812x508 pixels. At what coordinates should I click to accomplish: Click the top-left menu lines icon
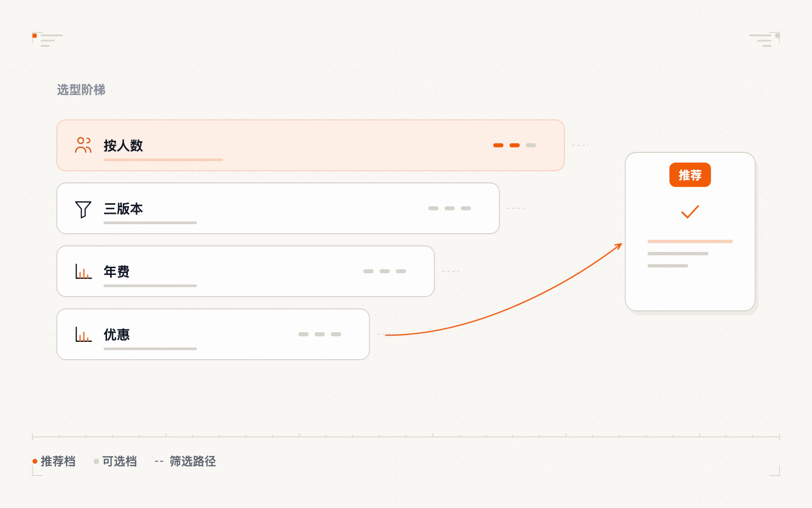(48, 40)
